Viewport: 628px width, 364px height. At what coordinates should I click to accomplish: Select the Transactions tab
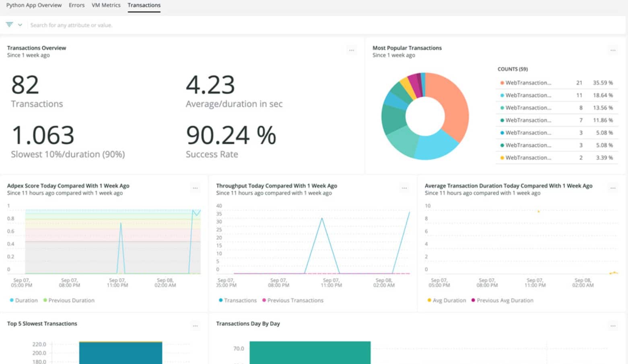(144, 5)
